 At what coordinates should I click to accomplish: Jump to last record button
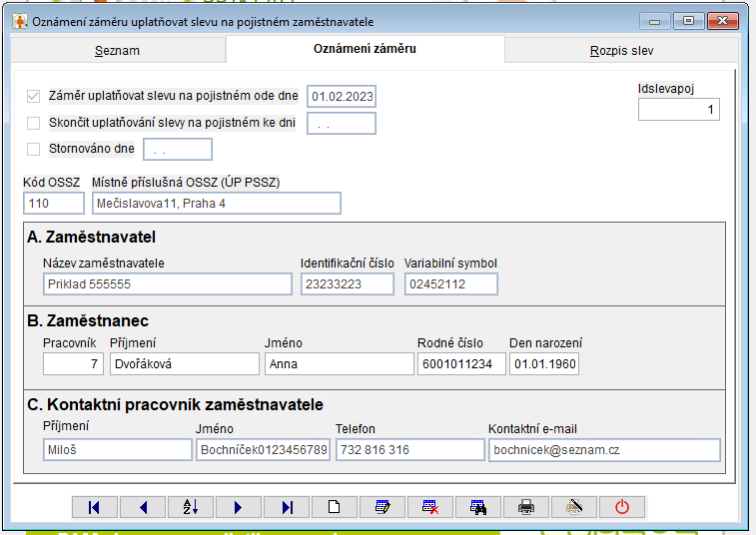click(287, 507)
